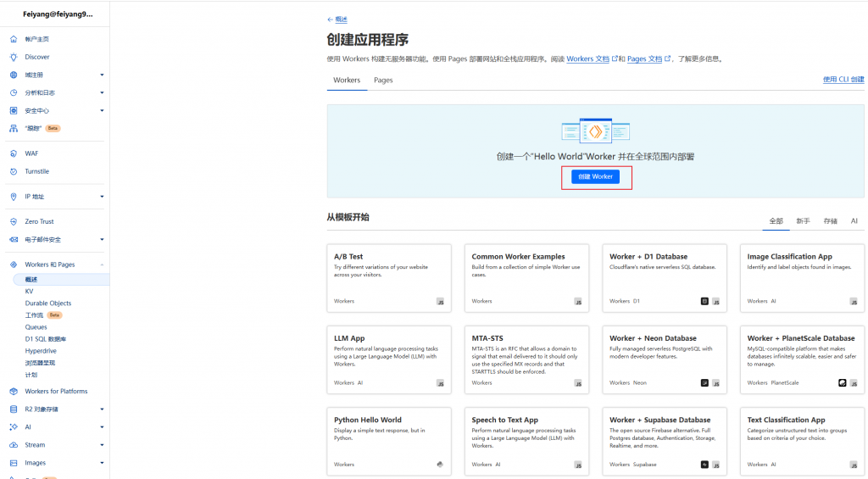
Task: Click the PlanetScale icon on its database card
Action: point(842,382)
